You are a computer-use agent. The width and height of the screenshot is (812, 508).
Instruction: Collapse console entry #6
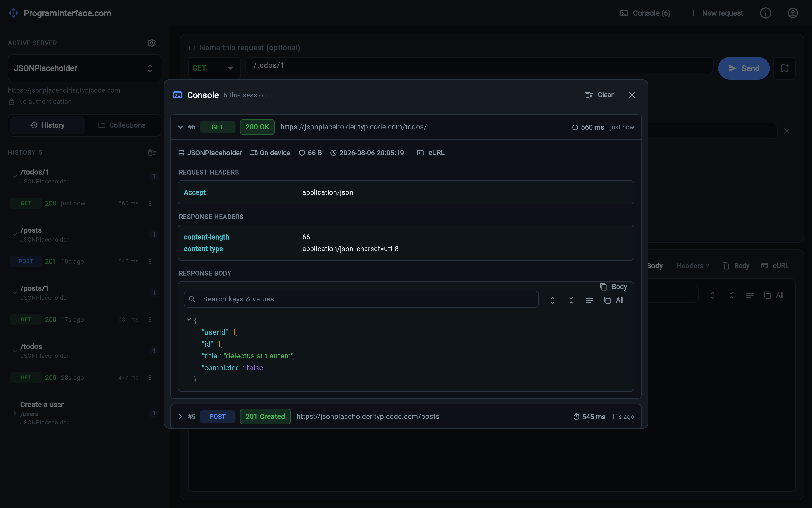coord(180,127)
